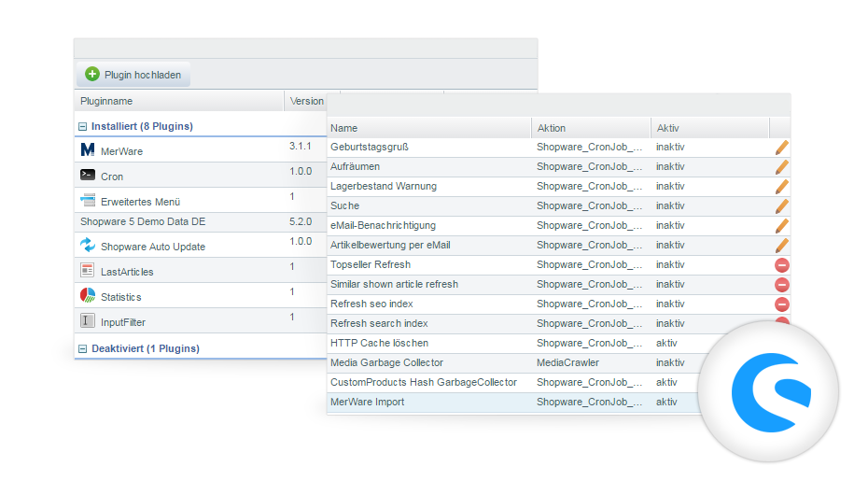Select Shopware 5 Demo Data DE row
Screen dimensions: 868x495
coord(201,222)
